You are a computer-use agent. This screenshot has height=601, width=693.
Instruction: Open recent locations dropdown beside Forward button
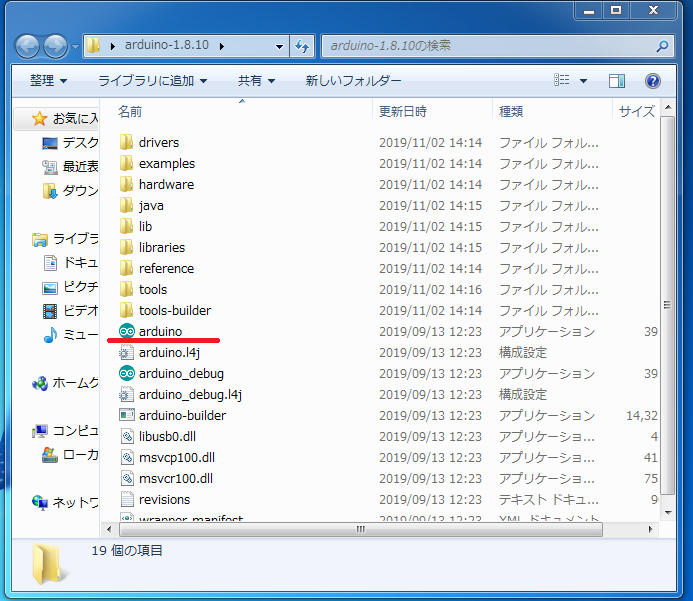[x=75, y=46]
